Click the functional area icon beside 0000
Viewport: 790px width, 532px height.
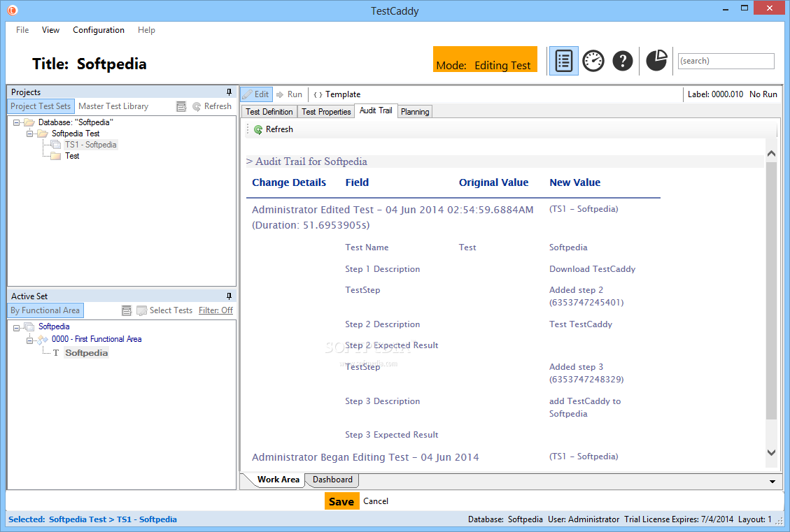tap(43, 339)
